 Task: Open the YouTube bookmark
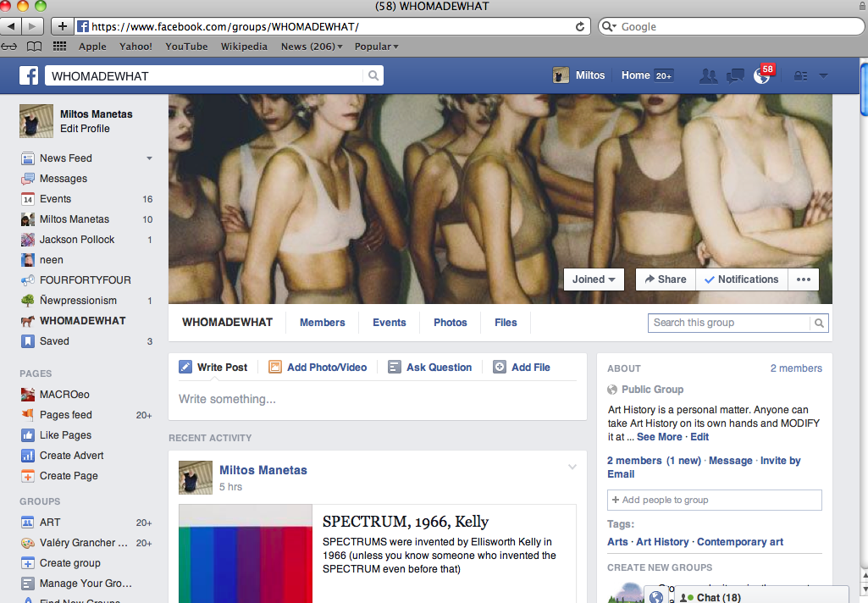[x=186, y=47]
